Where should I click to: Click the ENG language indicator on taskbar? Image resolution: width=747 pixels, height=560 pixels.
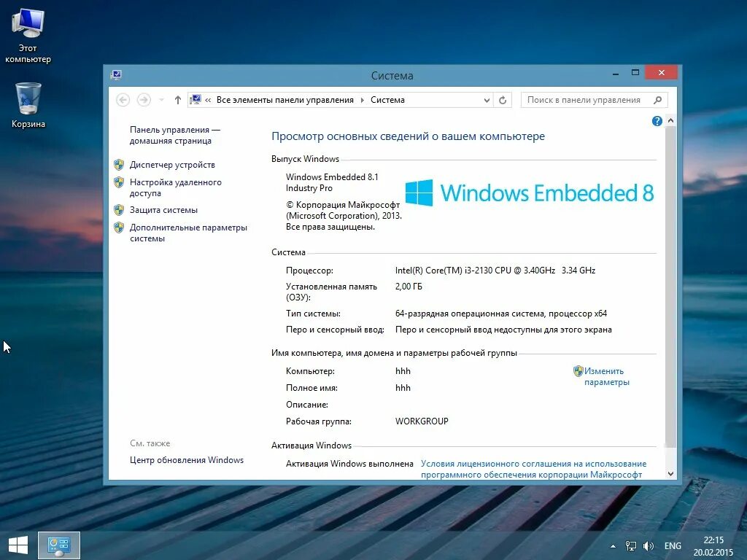(673, 545)
